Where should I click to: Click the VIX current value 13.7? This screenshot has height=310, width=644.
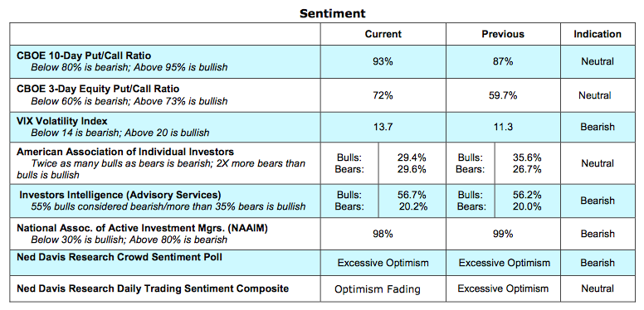pyautogui.click(x=383, y=127)
